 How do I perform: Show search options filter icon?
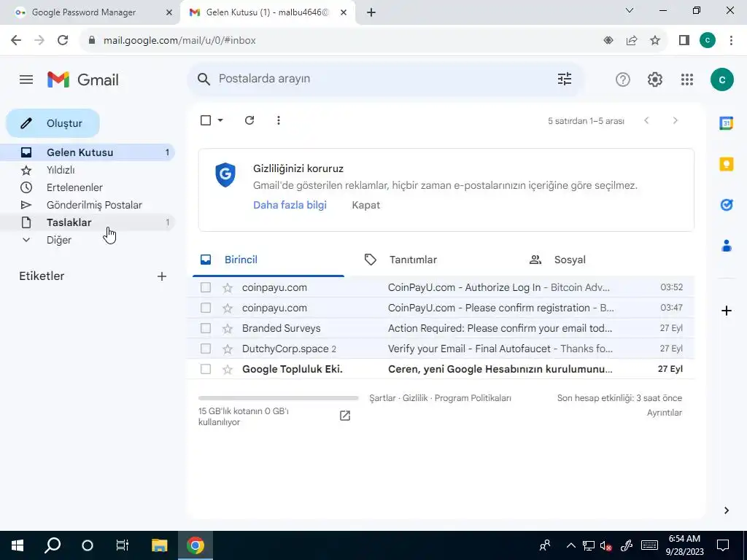[x=565, y=79]
